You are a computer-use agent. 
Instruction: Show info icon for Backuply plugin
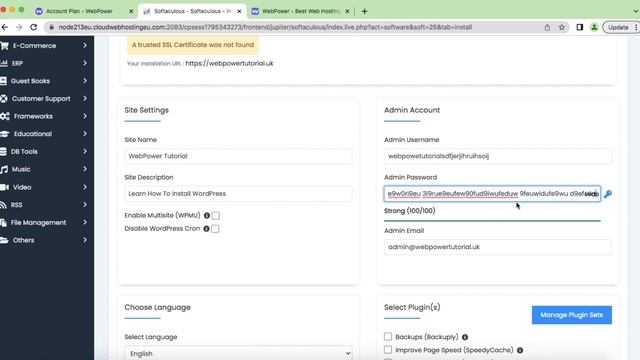tap(465, 337)
